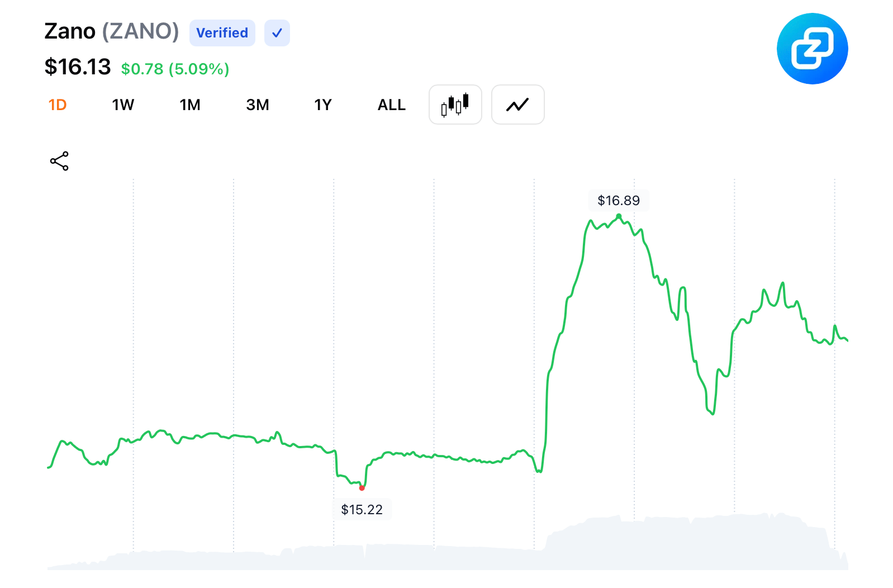
Task: Select the 1D time range
Action: tap(58, 105)
